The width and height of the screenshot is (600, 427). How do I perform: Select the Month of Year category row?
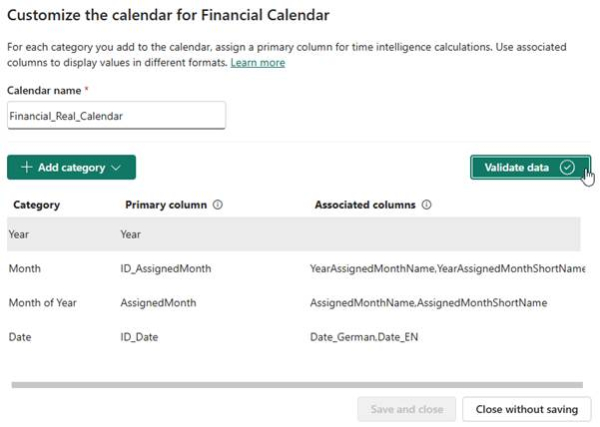(41, 302)
